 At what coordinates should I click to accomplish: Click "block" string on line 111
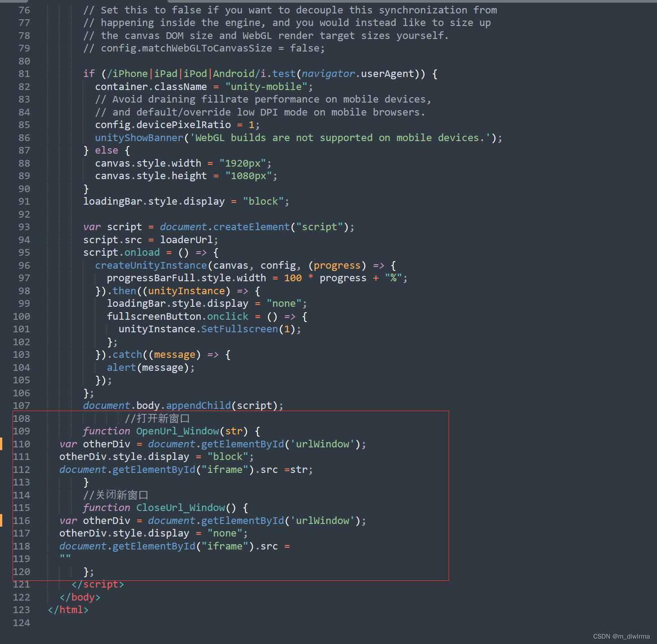(x=228, y=457)
